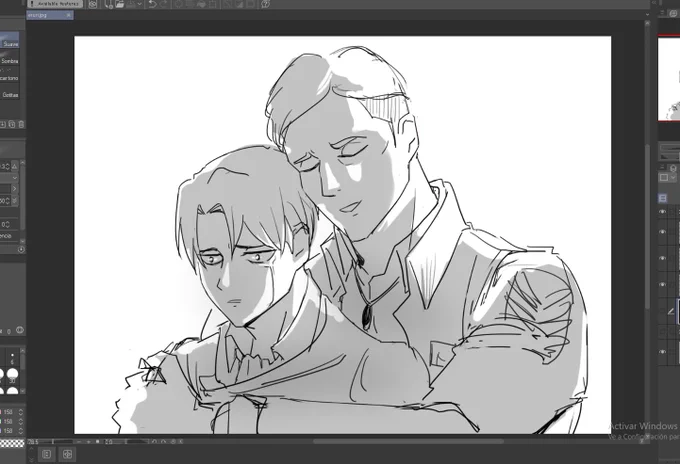Toggle the eye icon above brush size panel
680x464 pixels.
point(20,330)
